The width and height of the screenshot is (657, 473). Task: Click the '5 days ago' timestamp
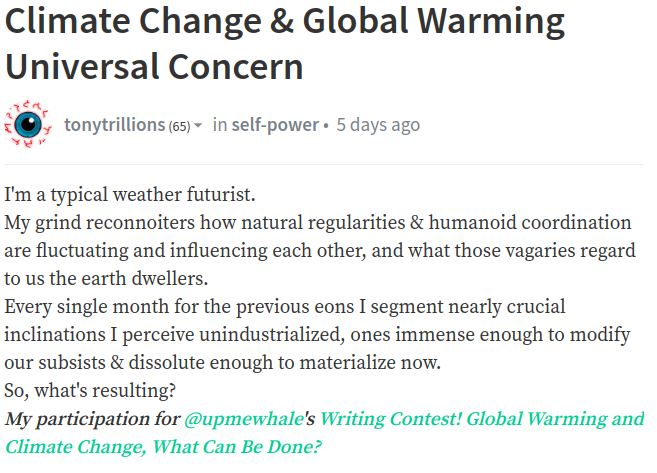click(378, 125)
